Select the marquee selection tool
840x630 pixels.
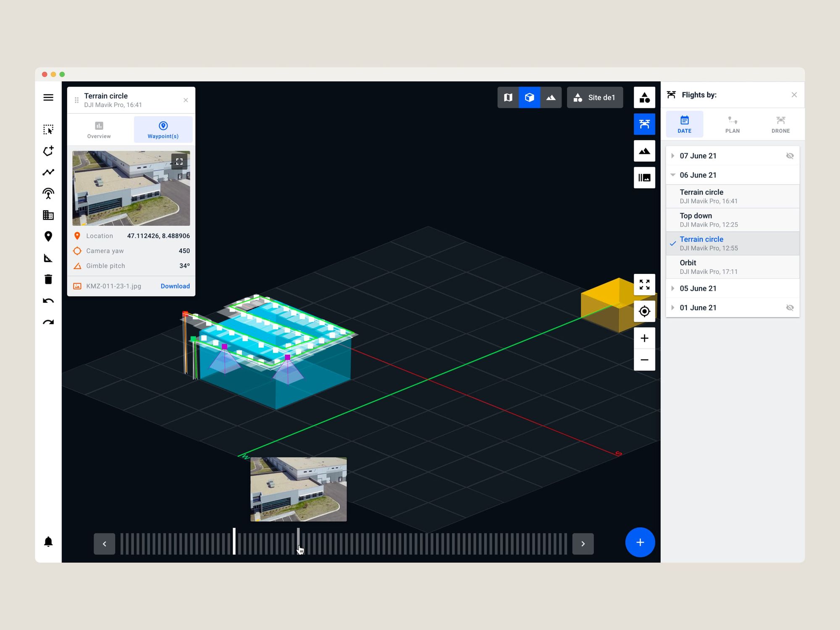pyautogui.click(x=48, y=129)
